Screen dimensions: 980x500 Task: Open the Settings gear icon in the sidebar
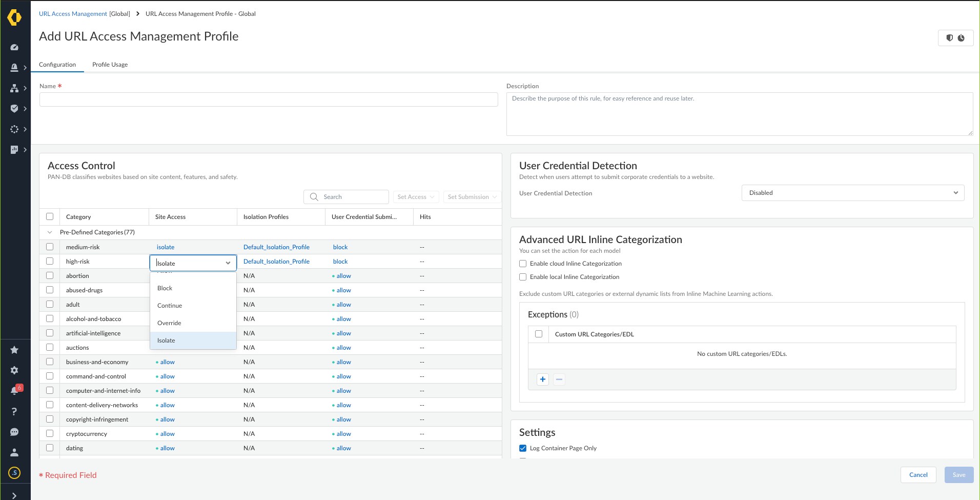[15, 370]
